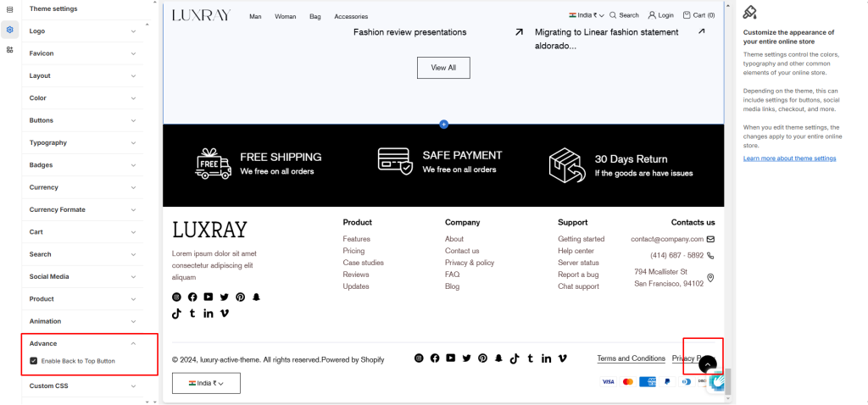Click the Visa payment icon
The height and width of the screenshot is (405, 868).
pyautogui.click(x=608, y=382)
